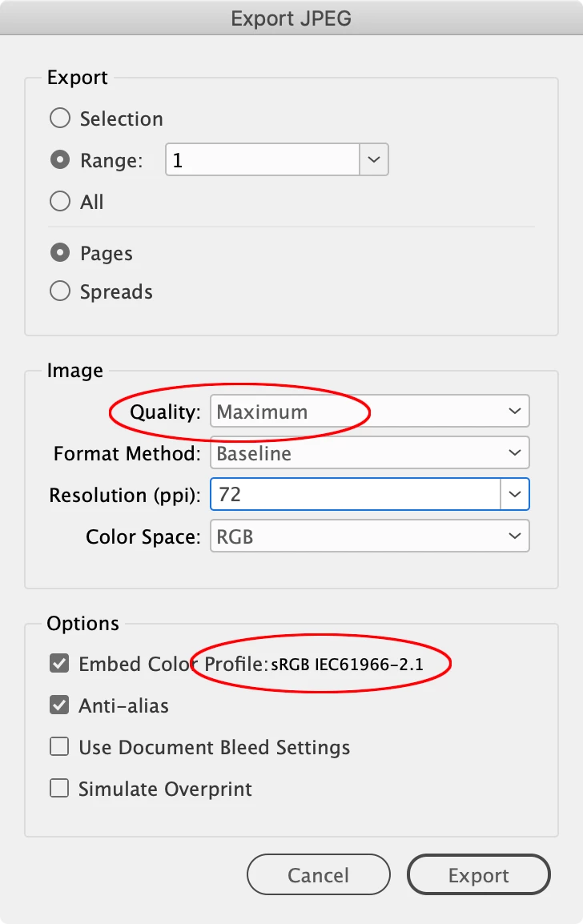Choose Pages export mode
The width and height of the screenshot is (583, 924).
(x=60, y=253)
